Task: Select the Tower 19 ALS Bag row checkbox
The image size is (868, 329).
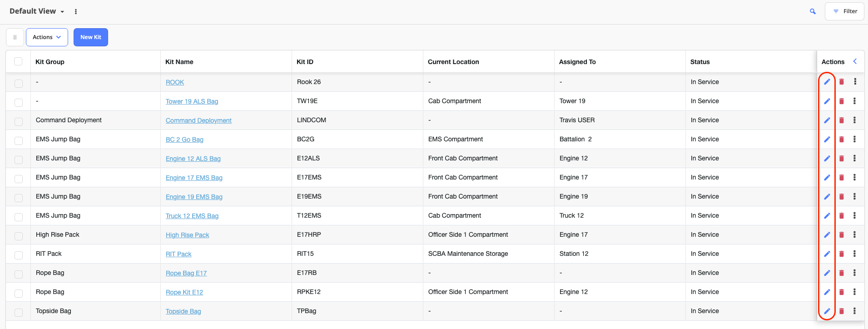Action: (x=19, y=102)
